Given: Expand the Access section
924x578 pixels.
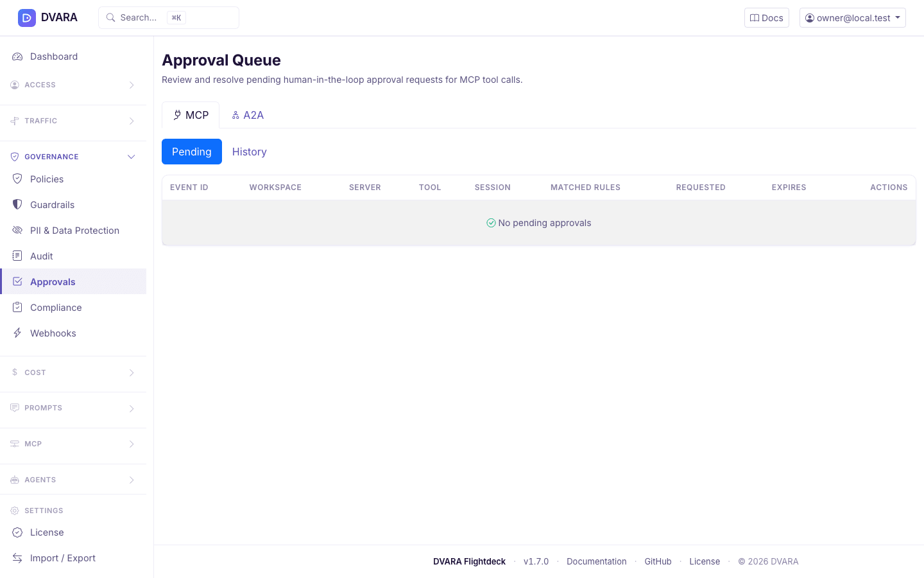Looking at the screenshot, I should [x=73, y=85].
